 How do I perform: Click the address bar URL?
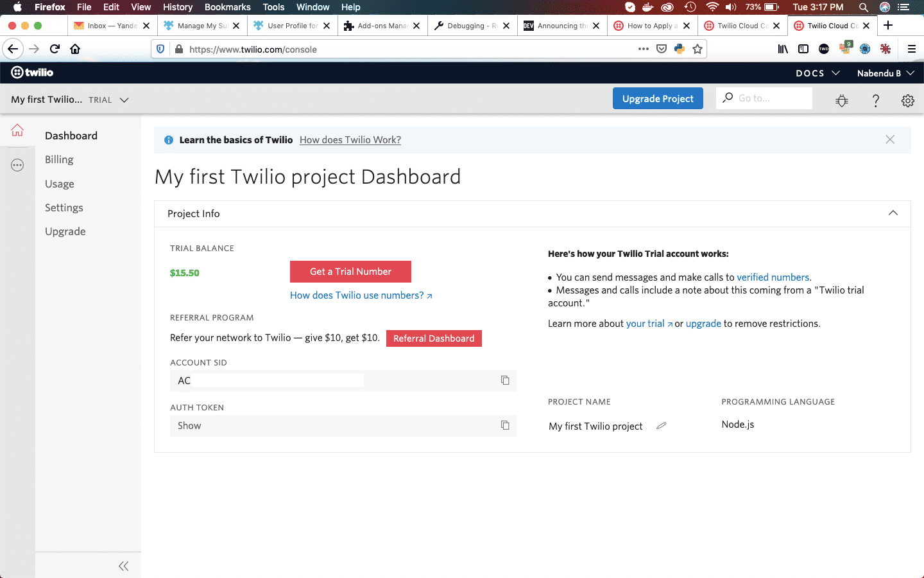(x=253, y=49)
